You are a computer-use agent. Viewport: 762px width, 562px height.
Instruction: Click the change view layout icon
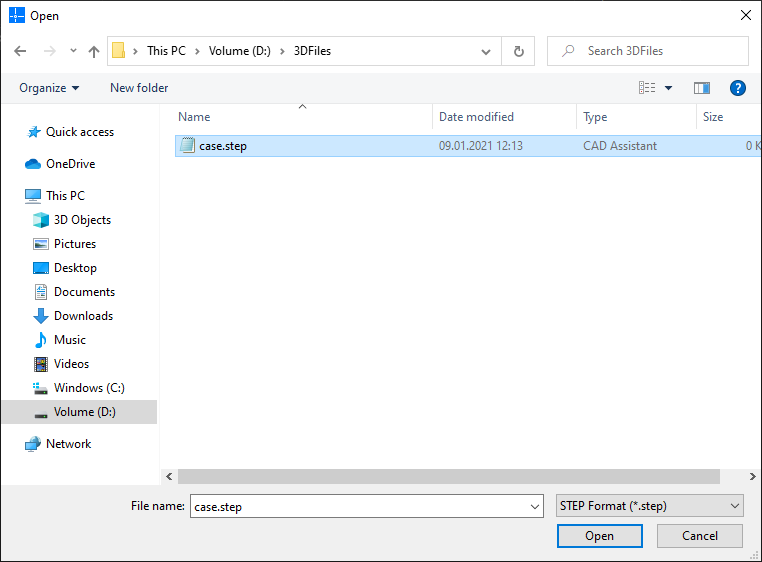tap(647, 88)
